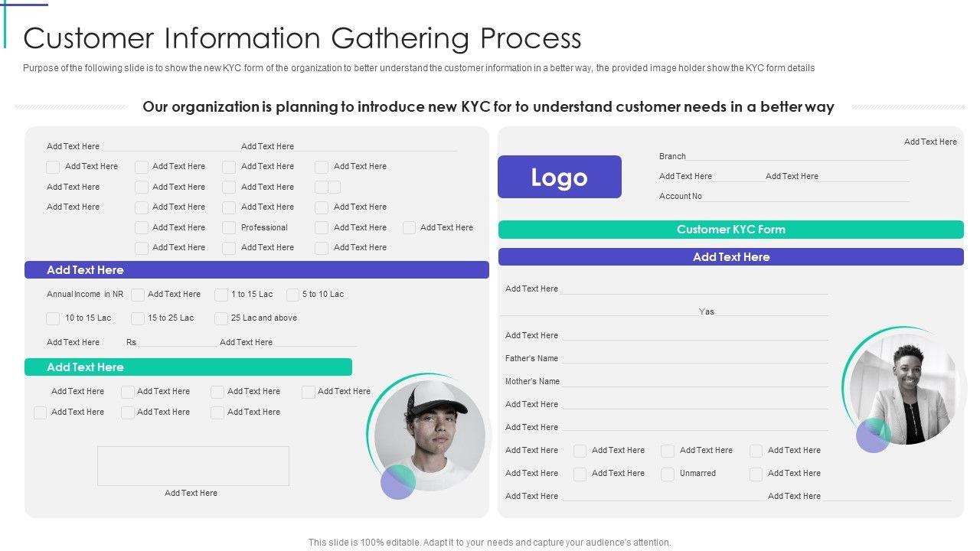
Task: Click the Father's Name input line
Action: 694,360
